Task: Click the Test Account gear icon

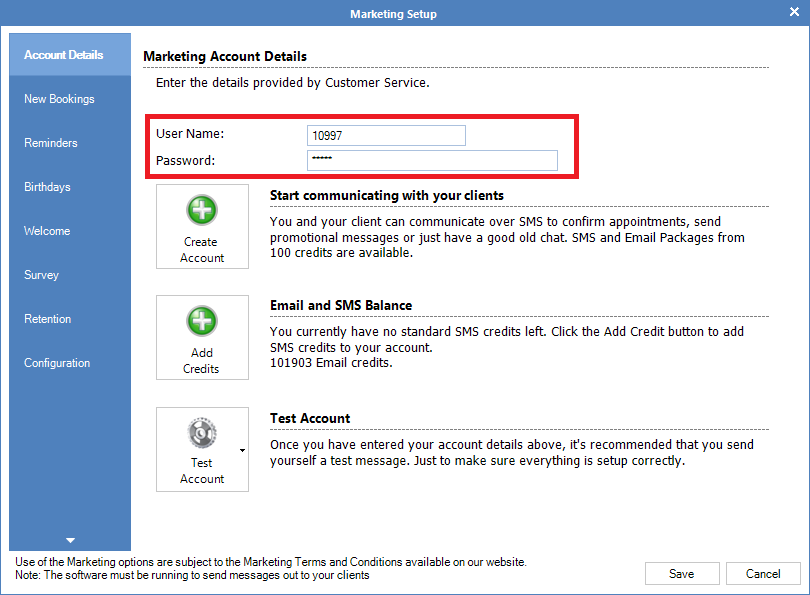Action: click(202, 432)
